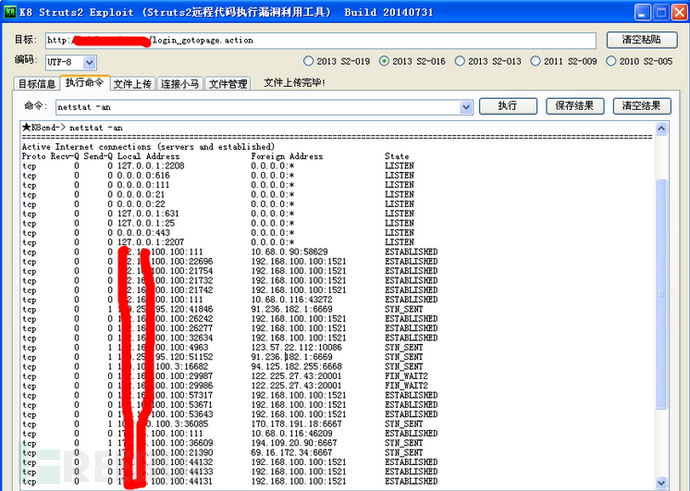Image resolution: width=690 pixels, height=491 pixels.
Task: Click the 'State' column header
Action: coord(397,157)
